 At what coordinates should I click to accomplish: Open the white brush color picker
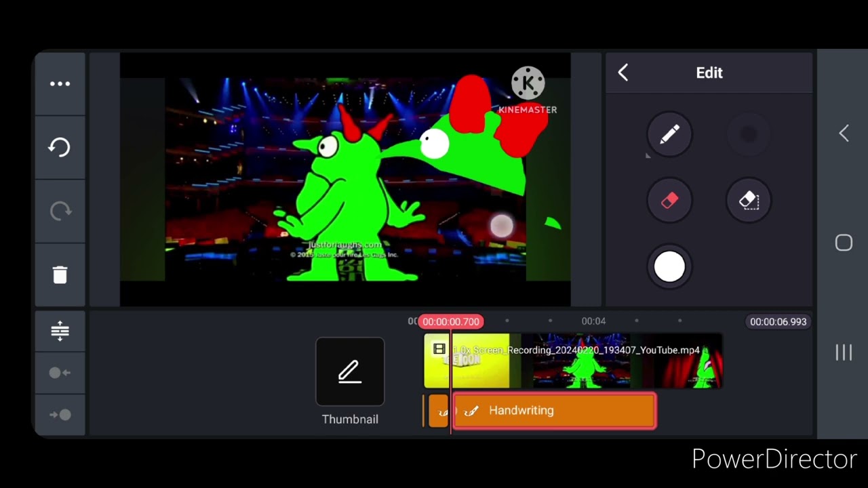[x=669, y=267]
